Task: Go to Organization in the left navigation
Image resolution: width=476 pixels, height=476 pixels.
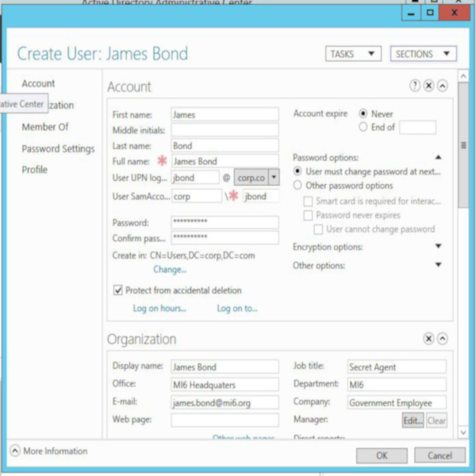Action: tap(61, 106)
